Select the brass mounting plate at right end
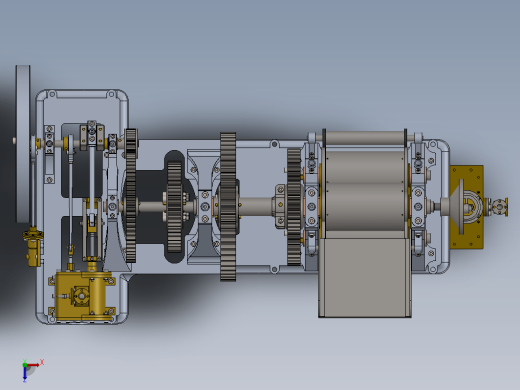 click(x=467, y=207)
